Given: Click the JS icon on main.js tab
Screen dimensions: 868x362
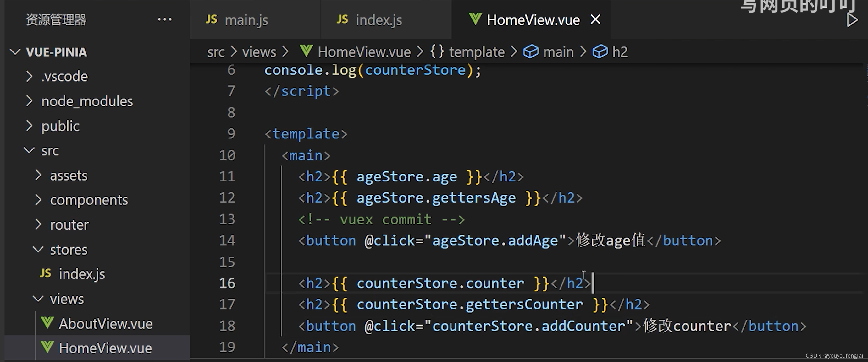Looking at the screenshot, I should [x=211, y=19].
